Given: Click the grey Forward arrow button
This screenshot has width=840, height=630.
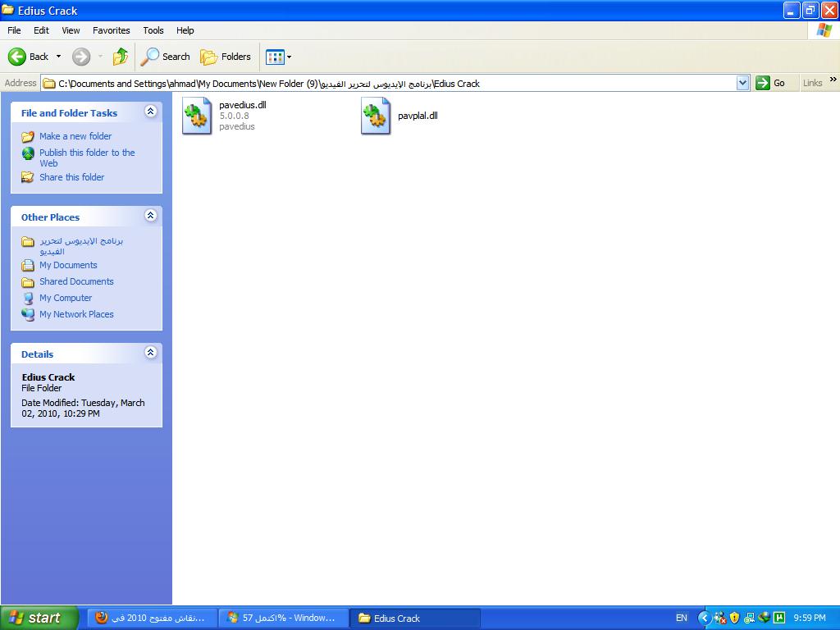Looking at the screenshot, I should tap(81, 57).
